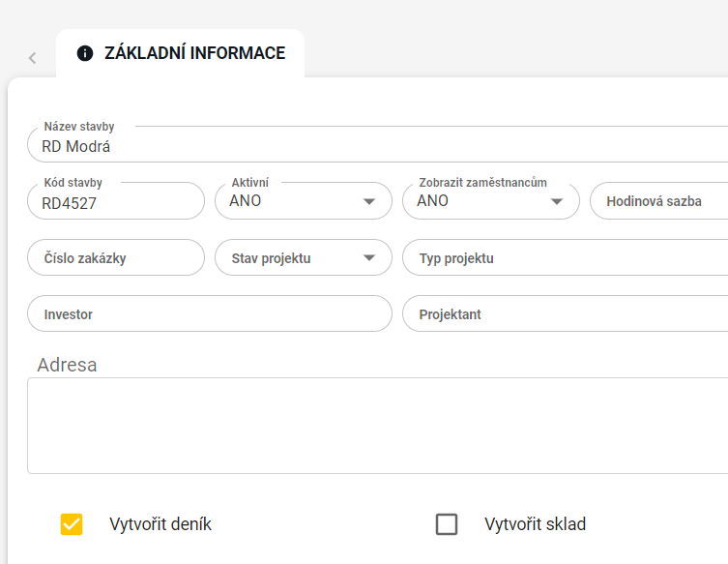Click the Investor input field
Viewport: 728px width, 564px height.
208,314
